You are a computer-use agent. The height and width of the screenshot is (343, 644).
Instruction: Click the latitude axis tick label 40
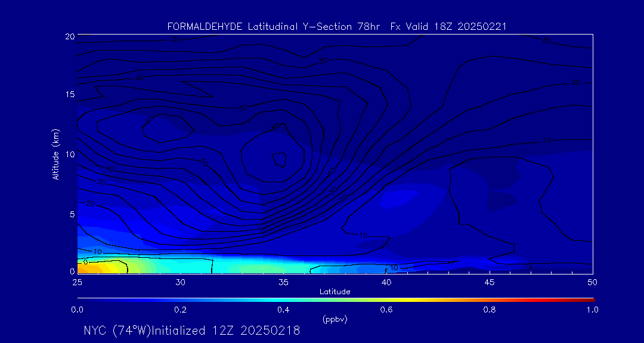click(x=386, y=282)
